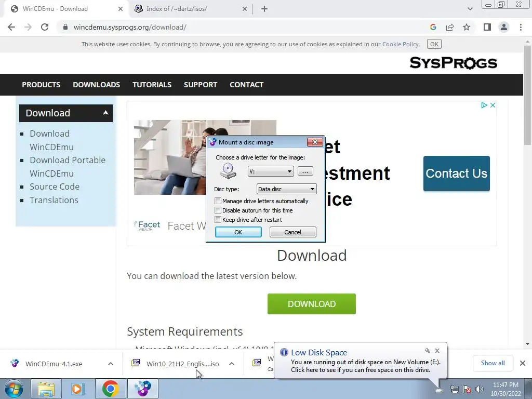
Task: Open the WinCDEmu-4.1.exe download item
Action: [x=54, y=364]
